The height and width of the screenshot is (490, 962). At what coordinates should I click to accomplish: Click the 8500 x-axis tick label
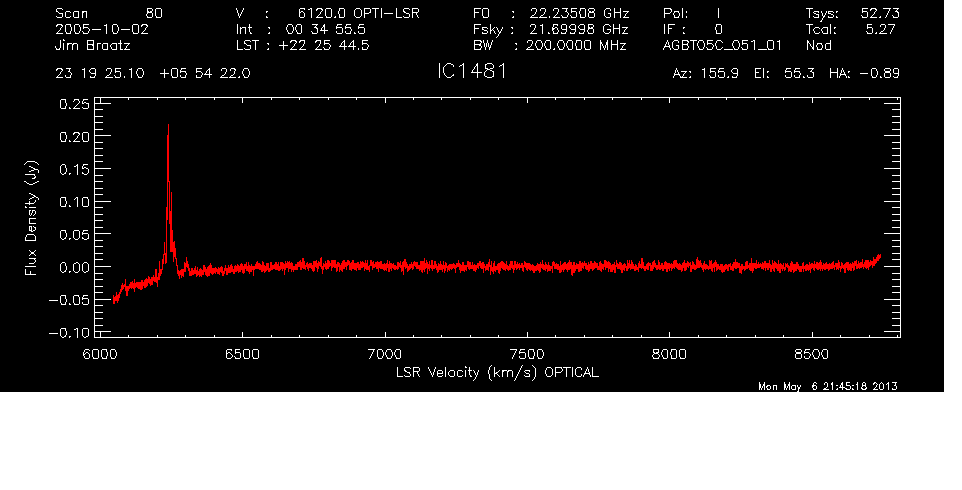[x=812, y=354]
